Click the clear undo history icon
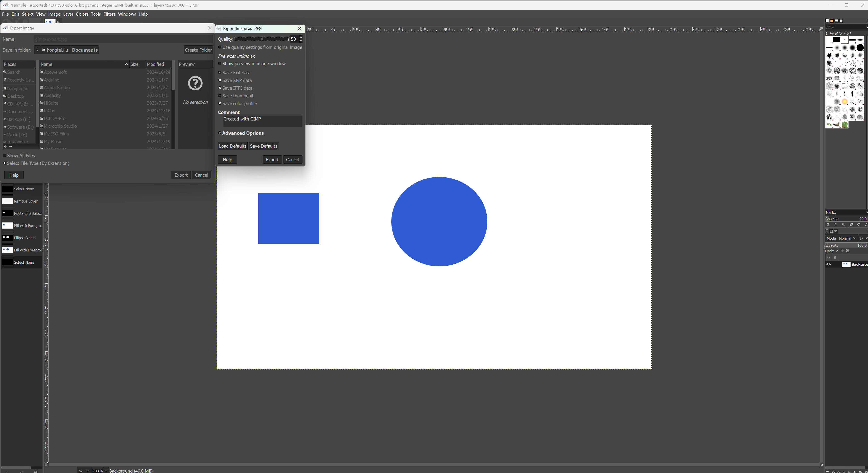Screen dimensions: 868x473 35,472
